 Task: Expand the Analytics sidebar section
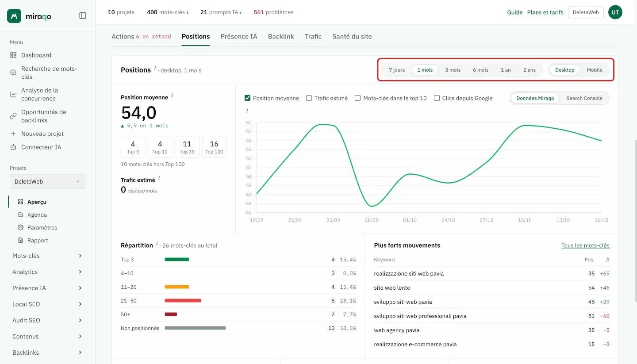click(47, 272)
